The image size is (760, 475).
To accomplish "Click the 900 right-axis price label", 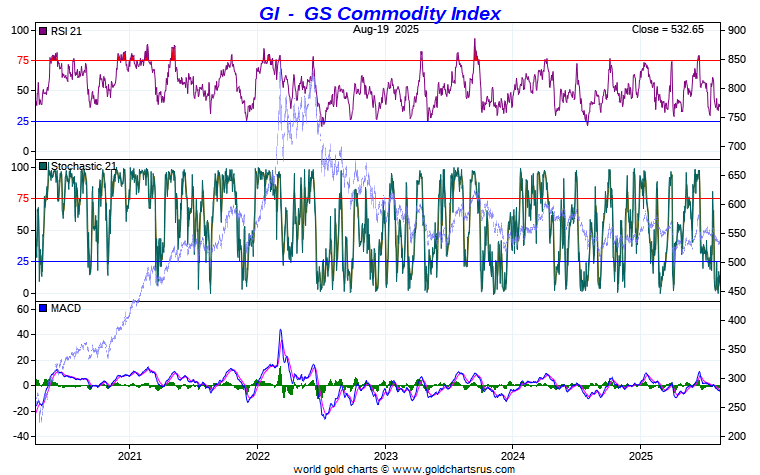I will pos(736,30).
